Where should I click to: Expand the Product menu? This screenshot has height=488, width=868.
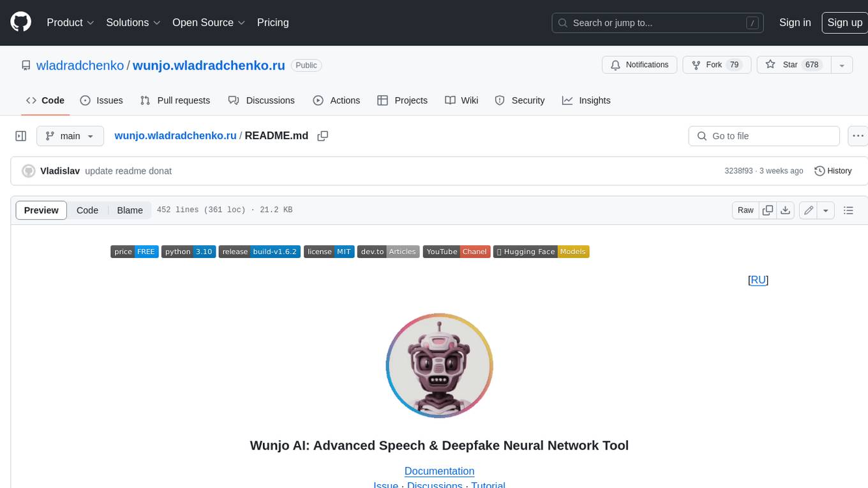coord(70,22)
